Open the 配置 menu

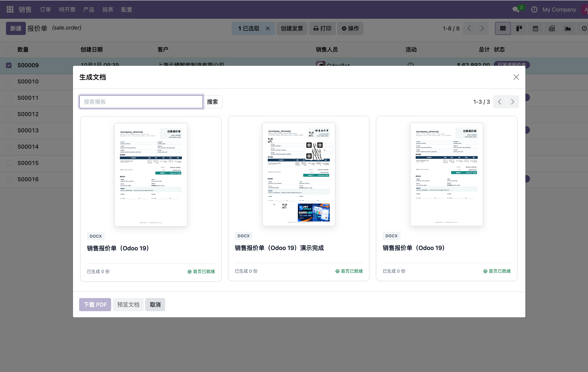(x=127, y=10)
